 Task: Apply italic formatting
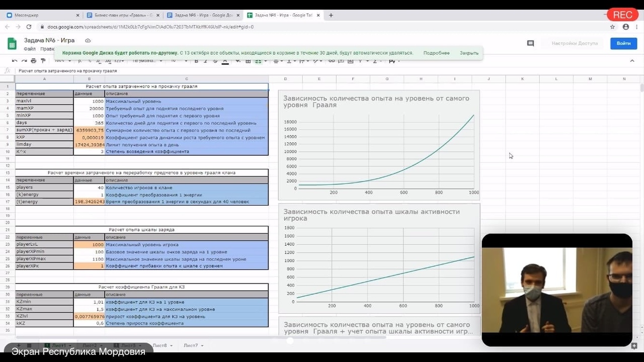pos(206,61)
